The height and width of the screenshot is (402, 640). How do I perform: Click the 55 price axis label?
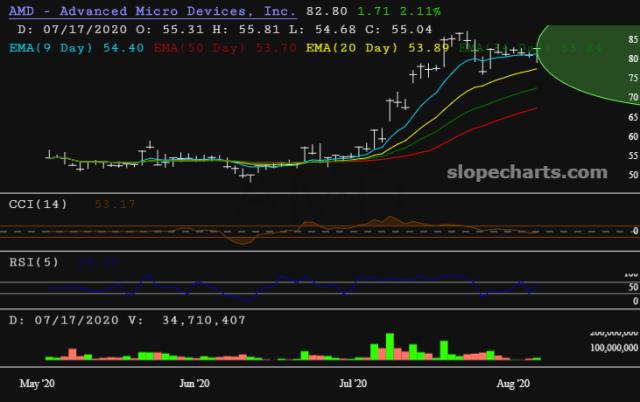pyautogui.click(x=633, y=155)
